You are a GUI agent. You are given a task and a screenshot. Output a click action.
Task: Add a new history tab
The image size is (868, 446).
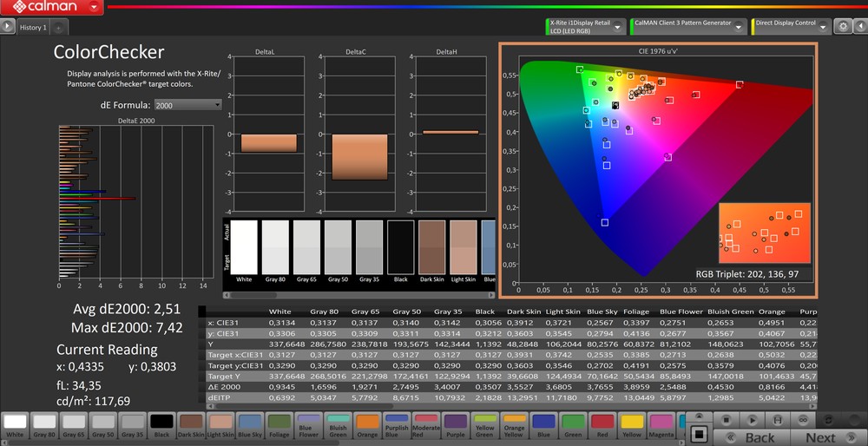tap(58, 28)
